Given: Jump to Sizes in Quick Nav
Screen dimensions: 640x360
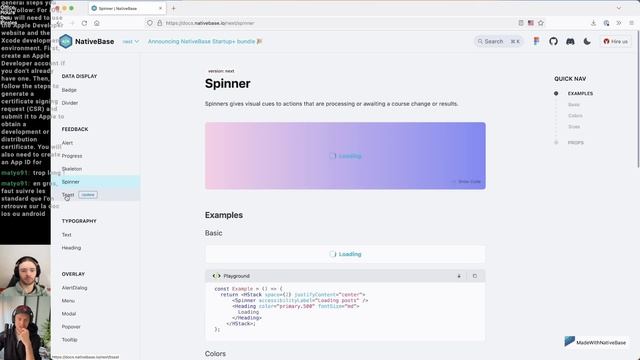Looking at the screenshot, I should [x=574, y=127].
